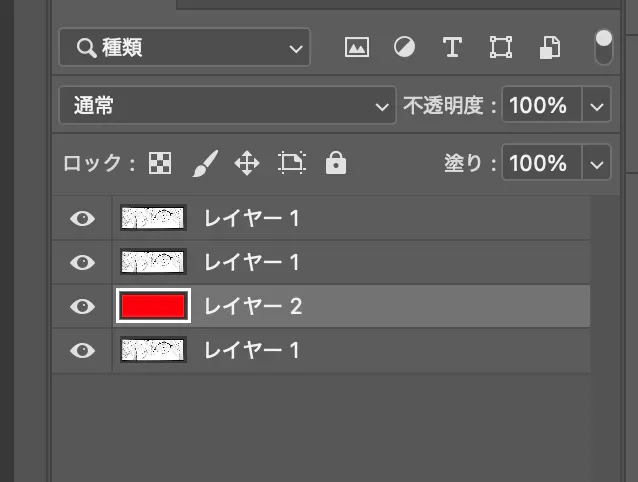Expand the 塗り fill slider arrow
This screenshot has width=638, height=482.
point(597,164)
